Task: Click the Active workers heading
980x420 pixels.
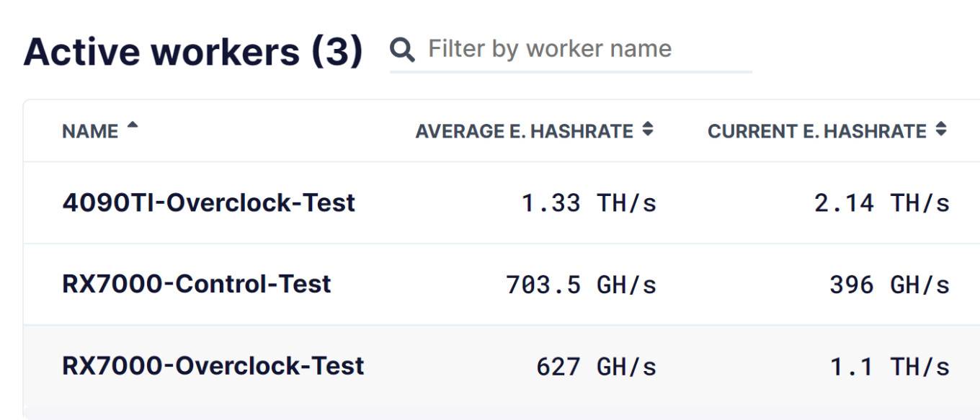Action: click(161, 52)
